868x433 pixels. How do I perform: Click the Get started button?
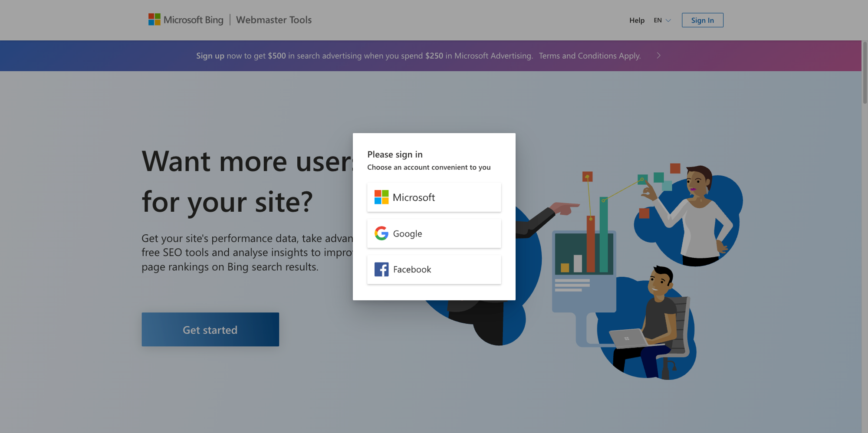(210, 329)
